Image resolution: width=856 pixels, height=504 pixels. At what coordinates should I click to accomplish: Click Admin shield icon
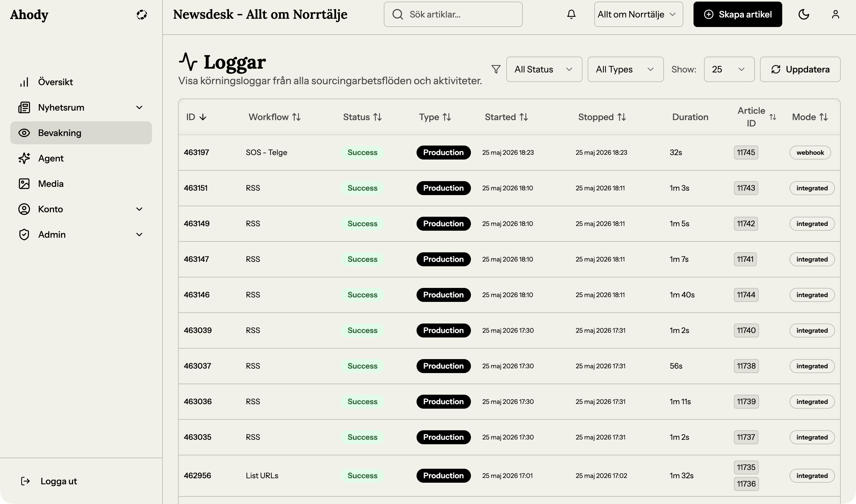pyautogui.click(x=24, y=235)
